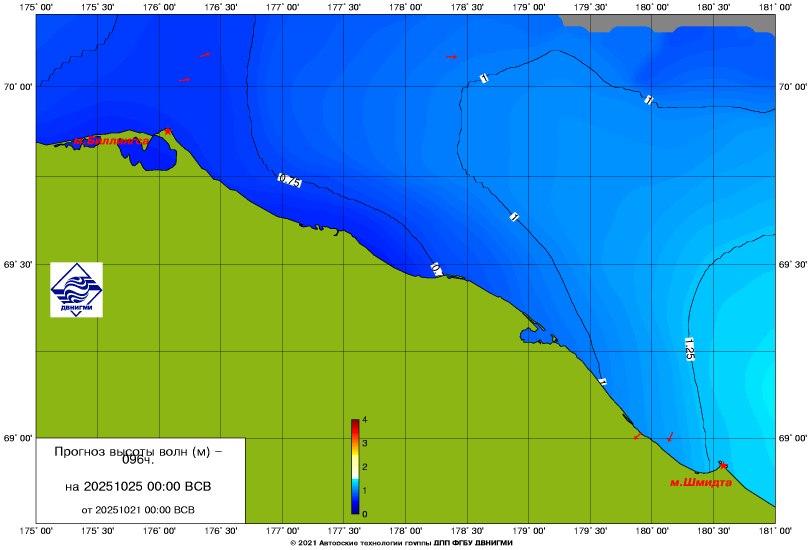This screenshot has height=550, width=810.
Task: Click the wave height color scale bar
Action: 355,467
